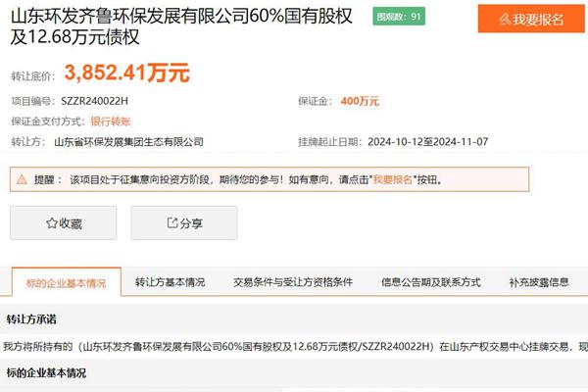
Task: Click the warning triangle icon beside 提醒
Action: pos(22,180)
